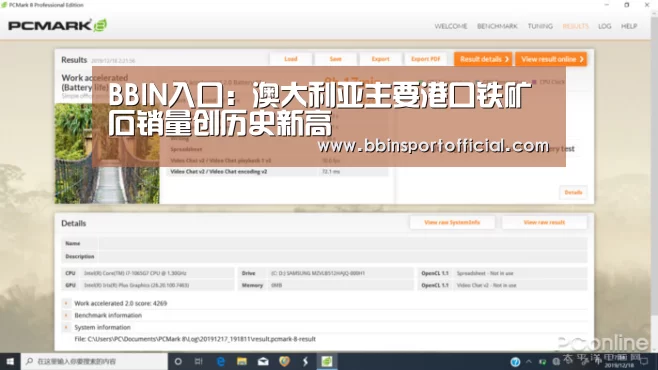Open Cortana circle icon on taskbar
Viewport: 658px width, 370px height.
coord(178,361)
